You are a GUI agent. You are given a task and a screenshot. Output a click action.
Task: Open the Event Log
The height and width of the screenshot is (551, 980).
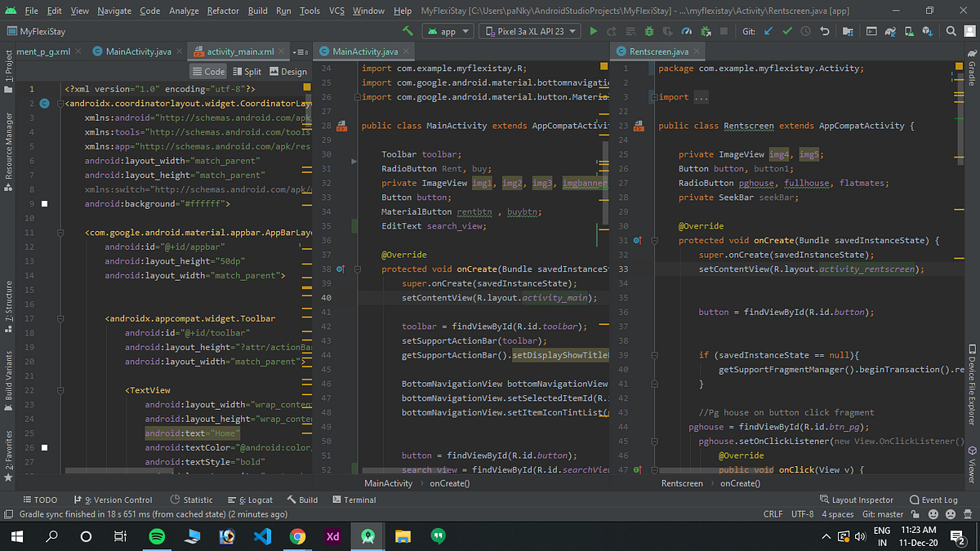tap(933, 500)
